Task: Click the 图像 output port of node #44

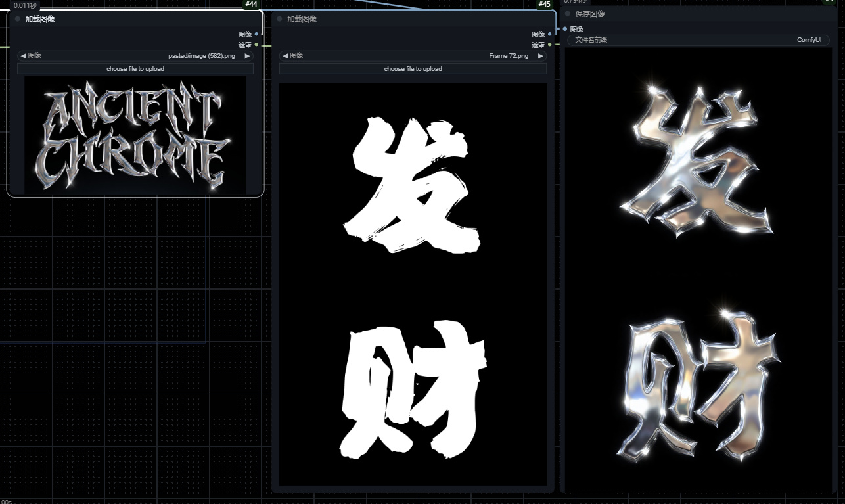Action: [256, 34]
